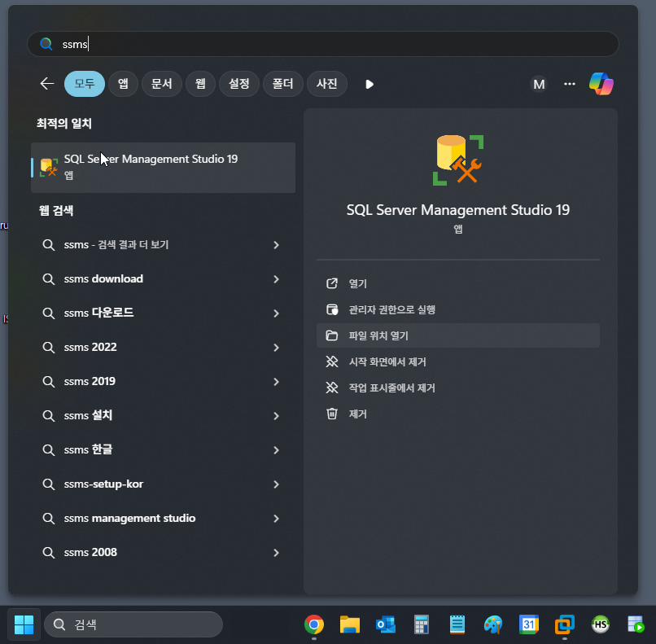The image size is (656, 644).
Task: Choose 관리자 권한으로 실행
Action: (x=458, y=309)
